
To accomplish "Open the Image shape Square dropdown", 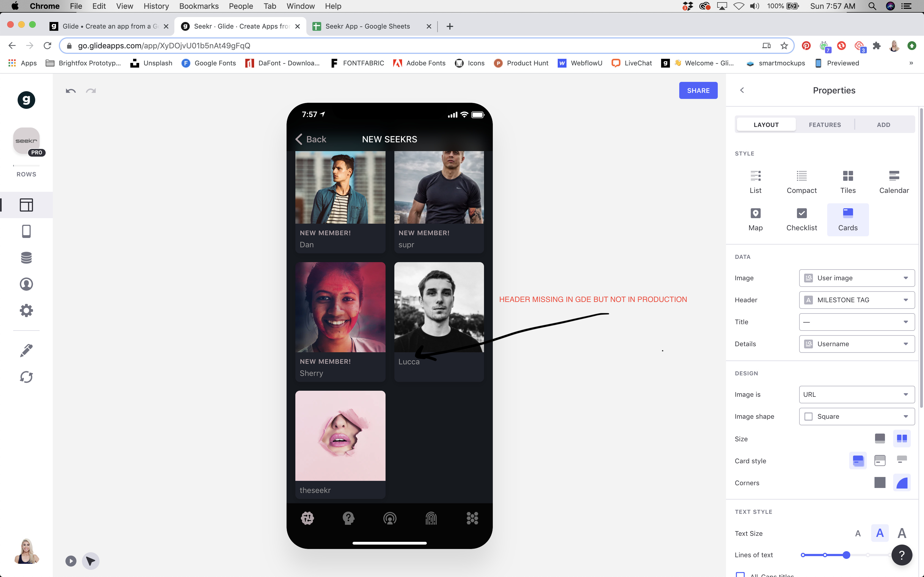I will 856,416.
